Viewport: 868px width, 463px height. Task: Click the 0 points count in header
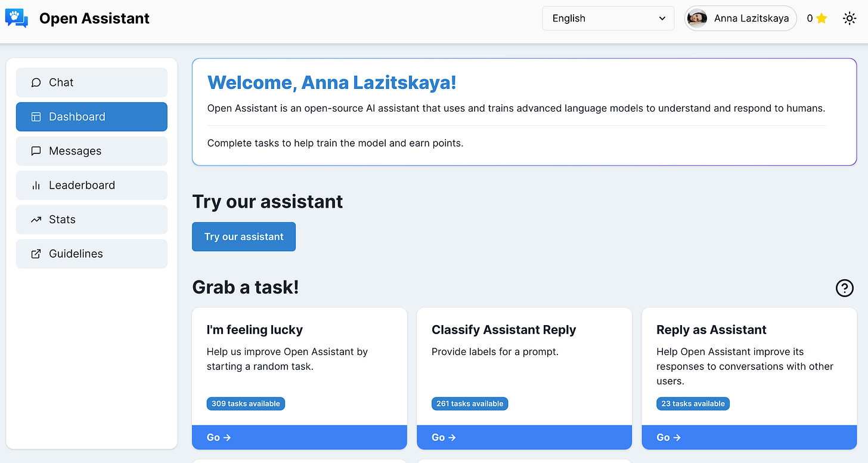pyautogui.click(x=810, y=18)
